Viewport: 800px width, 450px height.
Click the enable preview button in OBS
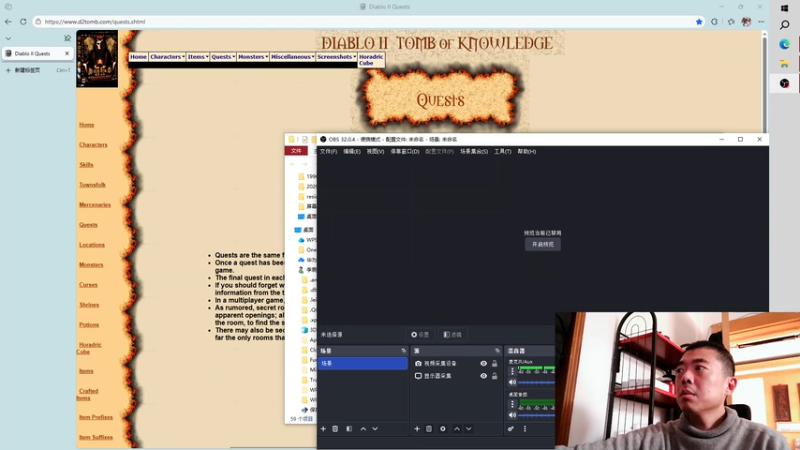pyautogui.click(x=543, y=244)
